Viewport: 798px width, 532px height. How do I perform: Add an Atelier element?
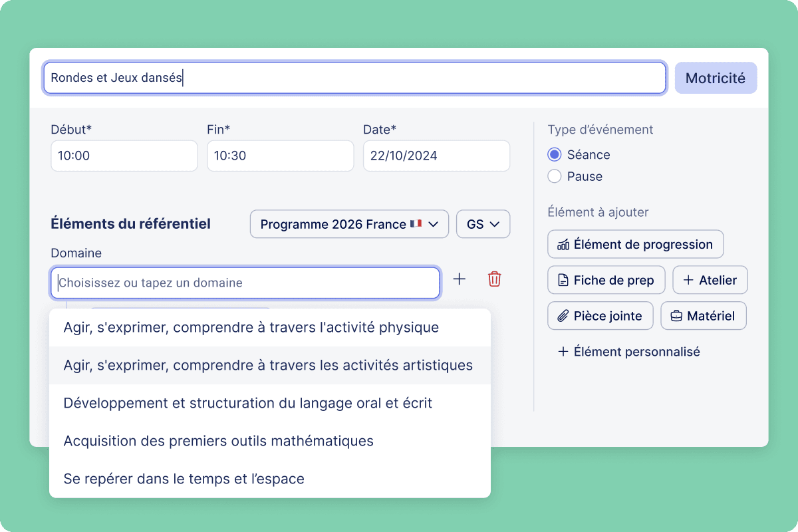(710, 280)
